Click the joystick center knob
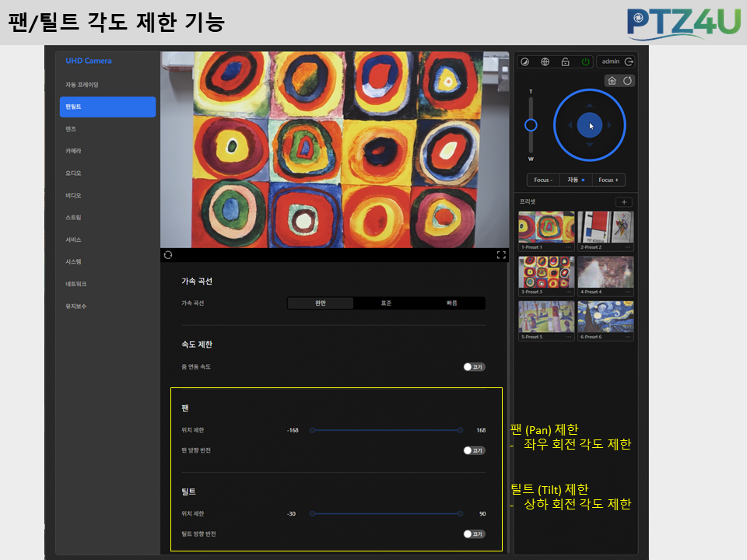 (590, 125)
